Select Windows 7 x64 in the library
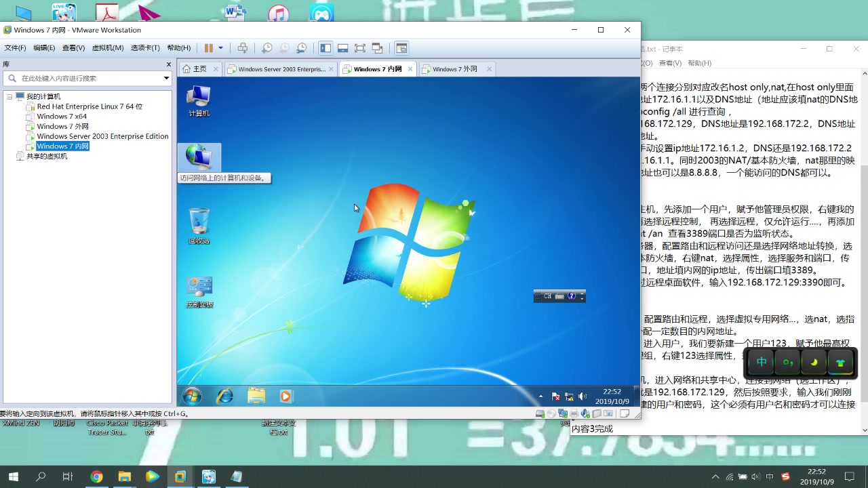 (62, 117)
